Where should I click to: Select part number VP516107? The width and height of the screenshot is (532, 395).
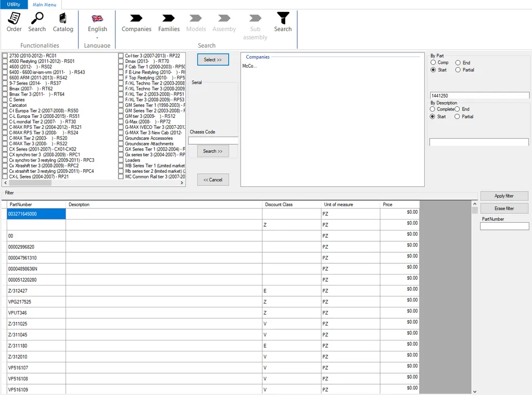[36, 367]
